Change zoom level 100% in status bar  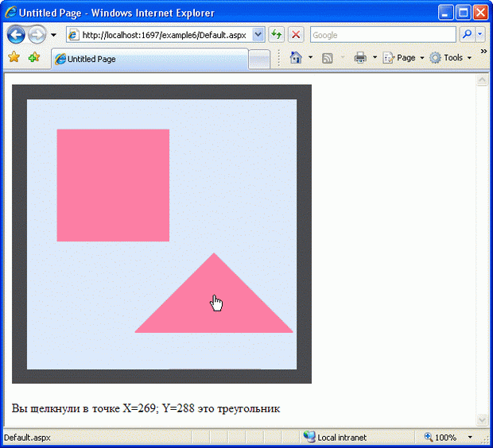tap(445, 438)
